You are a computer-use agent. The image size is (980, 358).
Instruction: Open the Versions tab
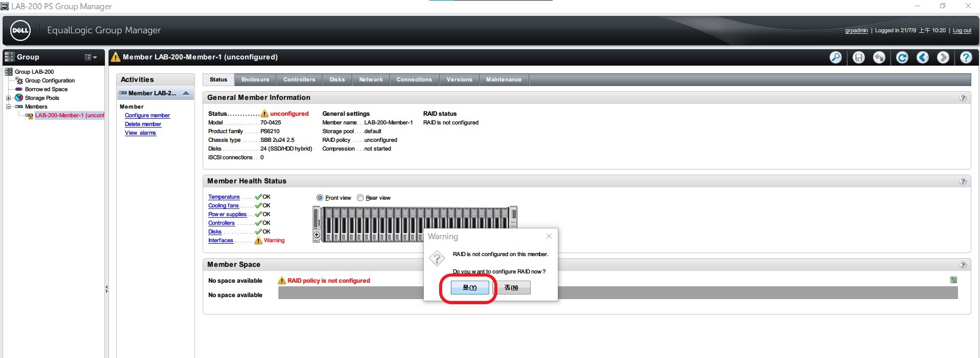(460, 79)
